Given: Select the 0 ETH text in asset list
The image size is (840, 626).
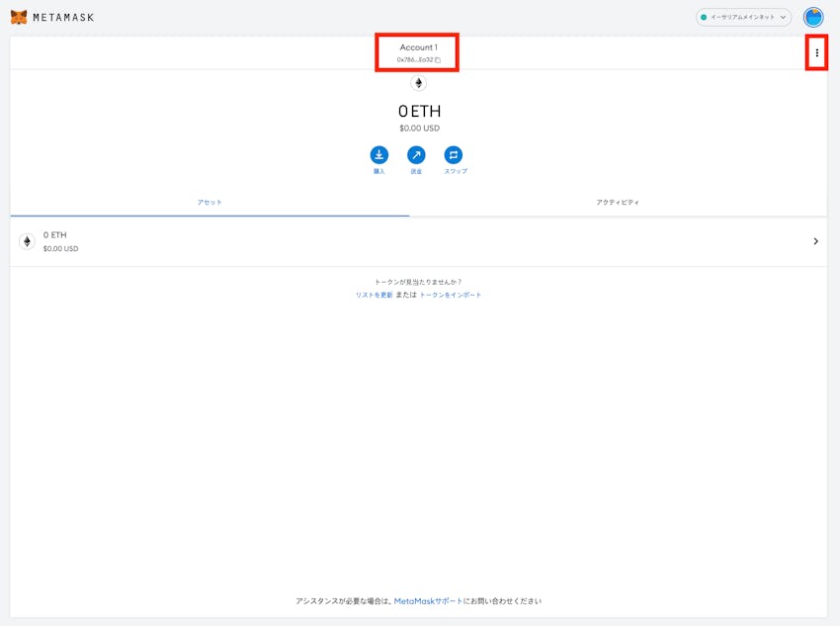Looking at the screenshot, I should pos(55,235).
